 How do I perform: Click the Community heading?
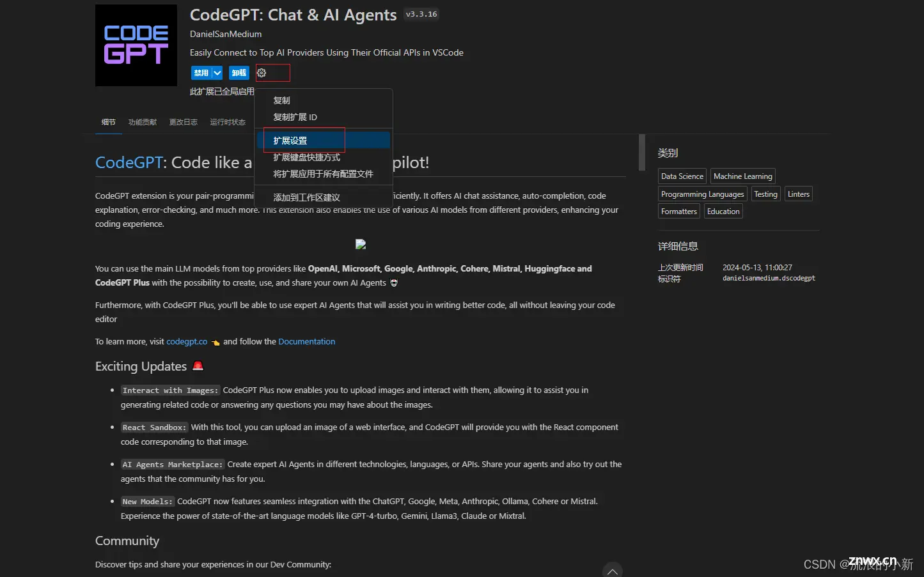pyautogui.click(x=127, y=541)
